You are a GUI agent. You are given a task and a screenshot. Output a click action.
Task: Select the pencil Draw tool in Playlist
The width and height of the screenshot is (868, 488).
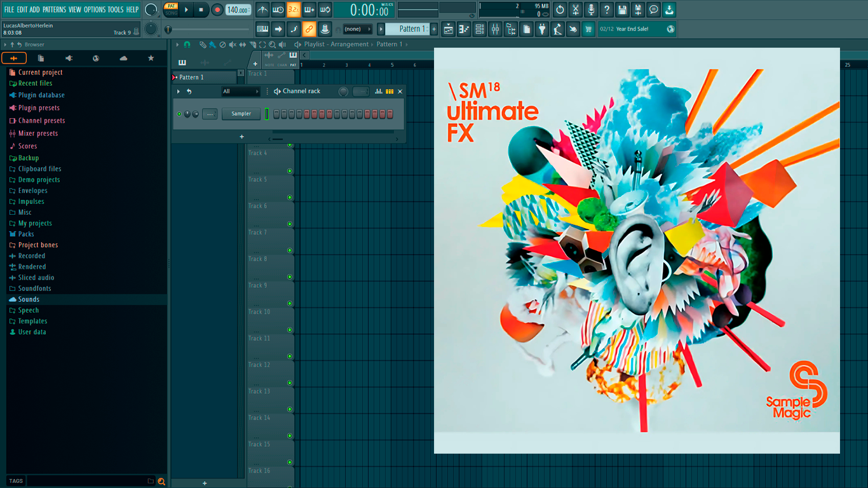point(202,44)
